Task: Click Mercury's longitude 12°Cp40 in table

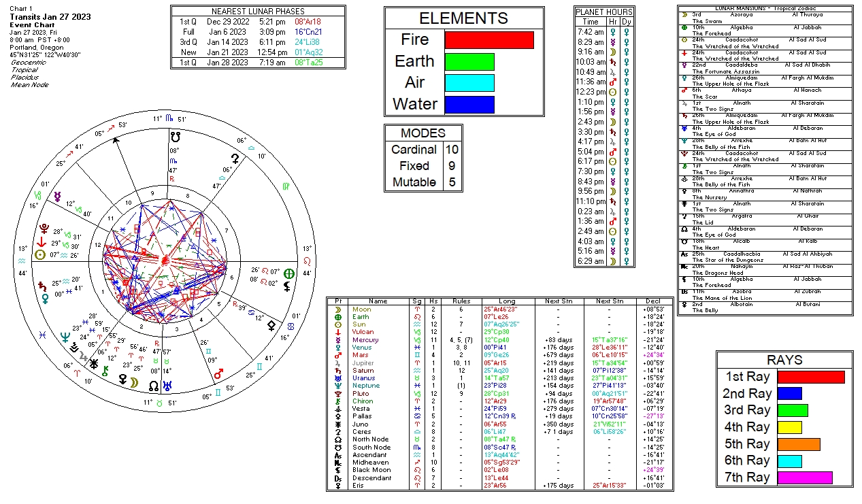Action: tap(497, 339)
